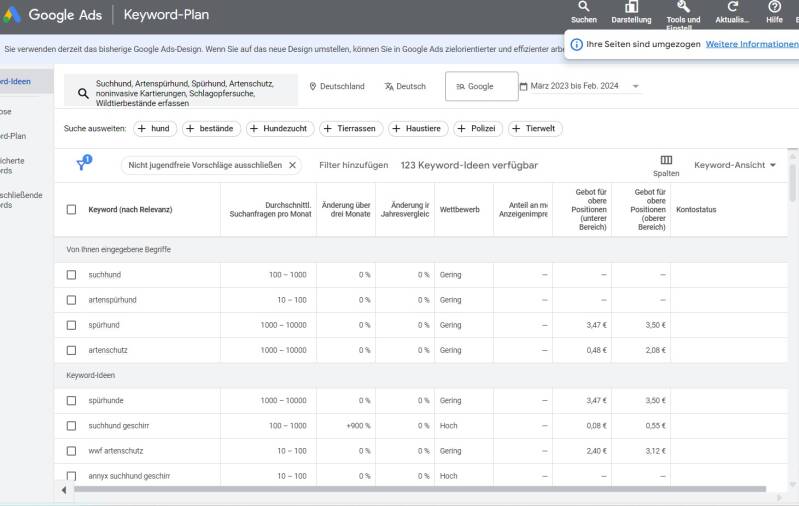Click the Aktualisieren refresh icon
The width and height of the screenshot is (799, 506).
732,7
